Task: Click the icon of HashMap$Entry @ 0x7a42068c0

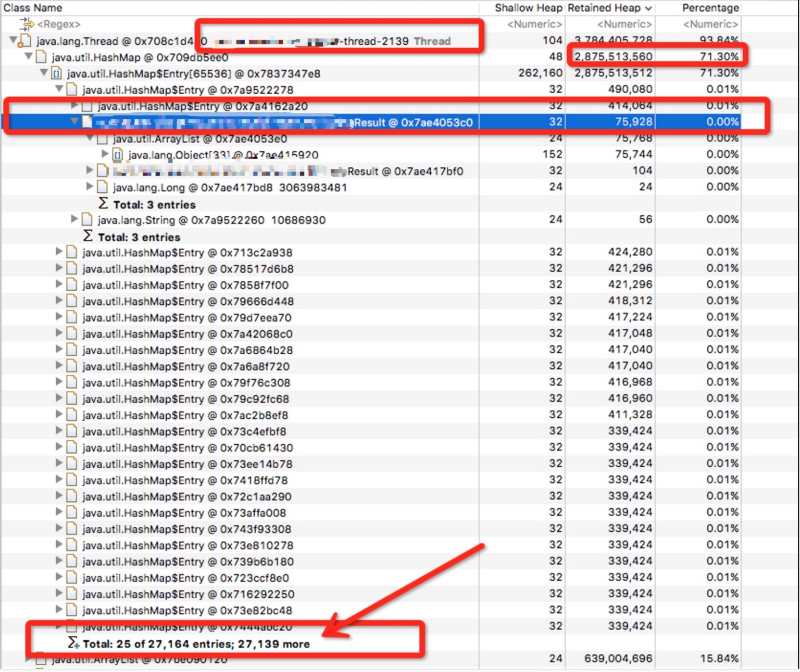Action: [72, 334]
